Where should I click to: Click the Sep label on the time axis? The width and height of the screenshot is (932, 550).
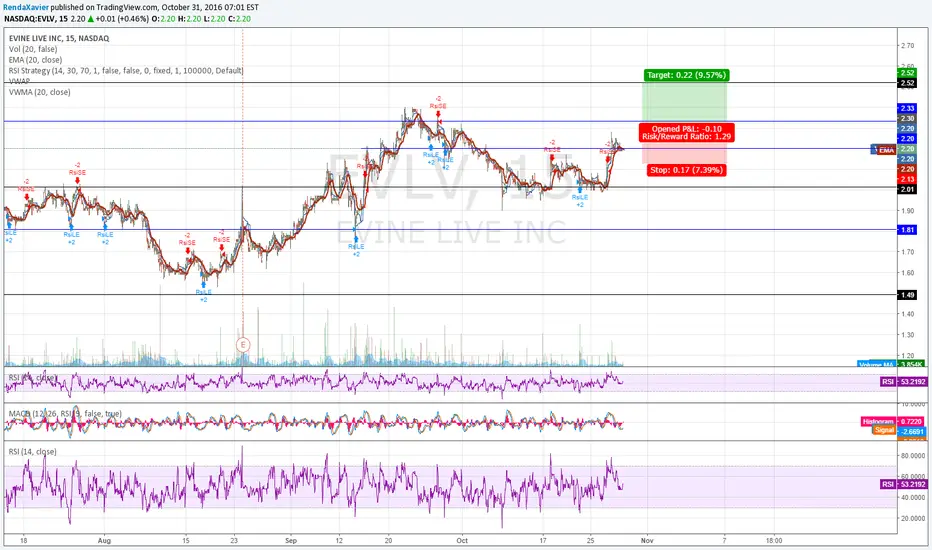pyautogui.click(x=291, y=540)
